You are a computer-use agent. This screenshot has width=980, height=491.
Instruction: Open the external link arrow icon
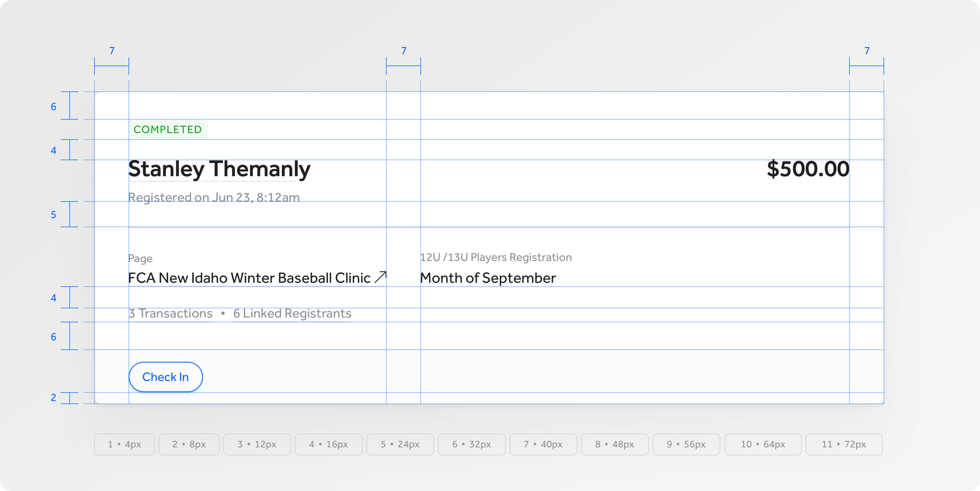pos(380,277)
